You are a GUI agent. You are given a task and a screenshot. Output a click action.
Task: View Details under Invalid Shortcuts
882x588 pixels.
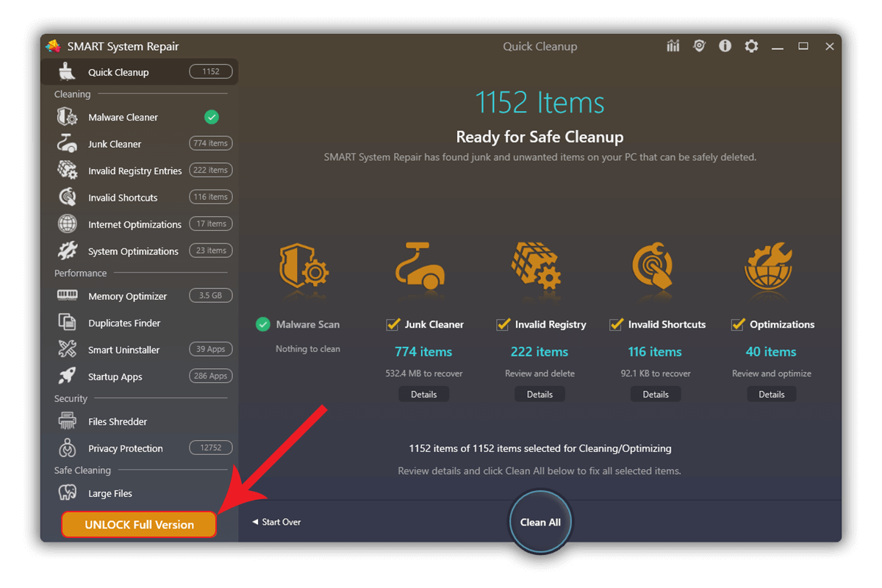coord(655,393)
